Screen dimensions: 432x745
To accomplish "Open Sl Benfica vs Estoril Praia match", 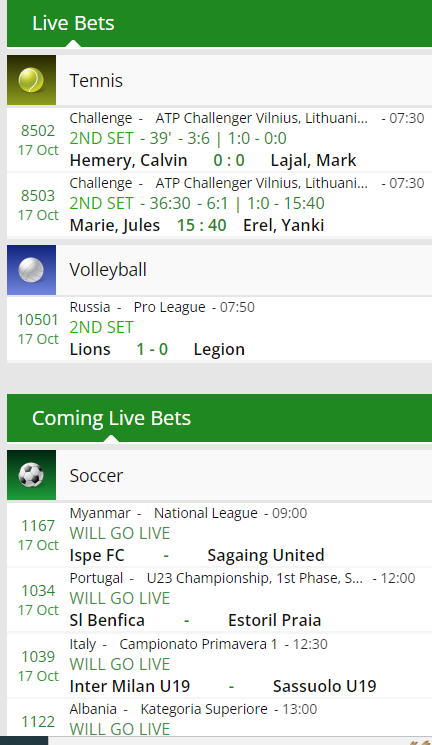I will click(220, 600).
